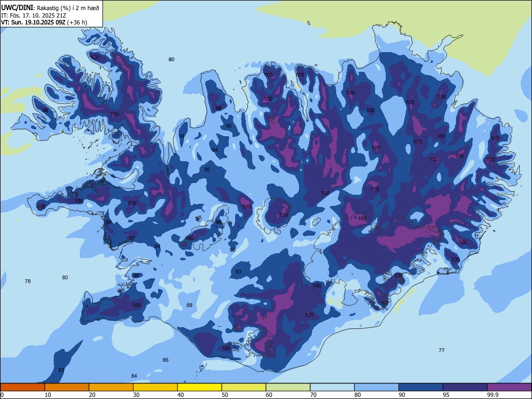
Task: Click the '60' legend tick label
Action: click(x=269, y=395)
